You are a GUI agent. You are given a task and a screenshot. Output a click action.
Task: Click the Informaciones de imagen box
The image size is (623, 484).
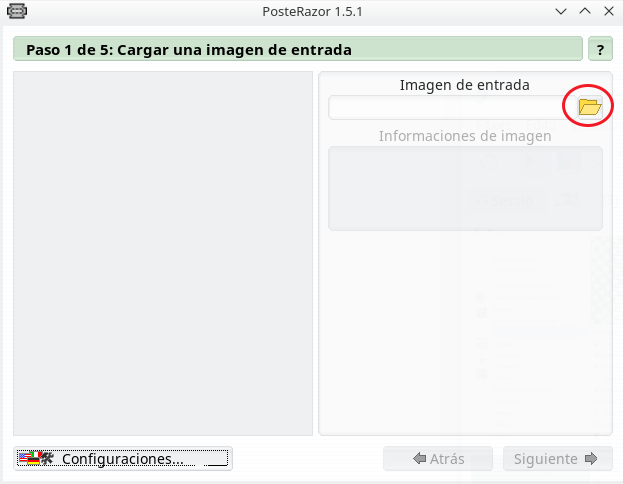[465, 188]
